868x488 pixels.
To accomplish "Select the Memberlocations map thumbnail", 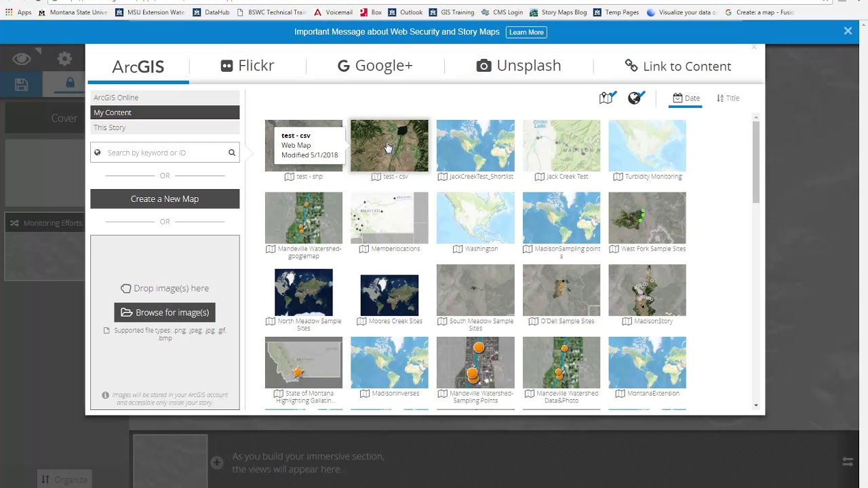I will [389, 218].
